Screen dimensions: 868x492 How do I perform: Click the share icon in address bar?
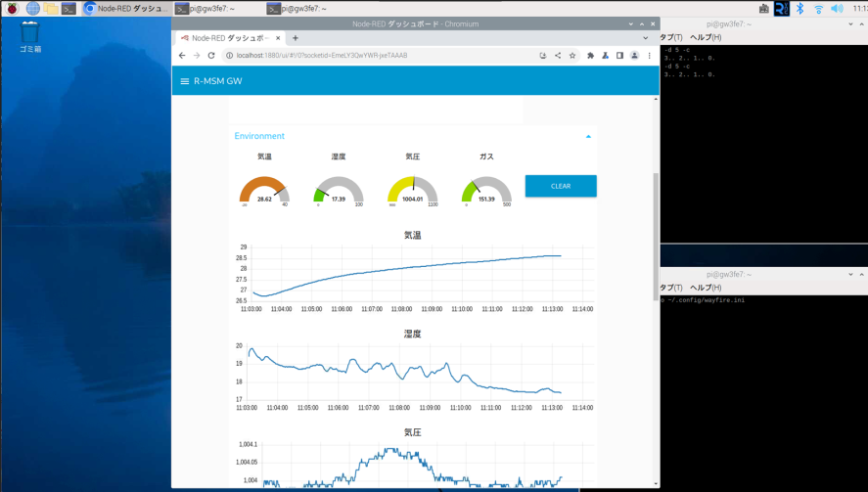tap(558, 56)
